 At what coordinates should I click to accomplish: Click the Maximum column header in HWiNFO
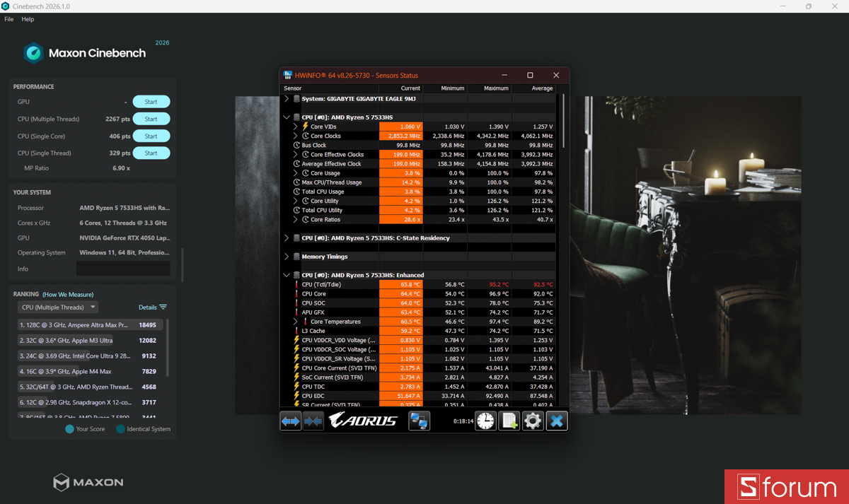(489, 88)
